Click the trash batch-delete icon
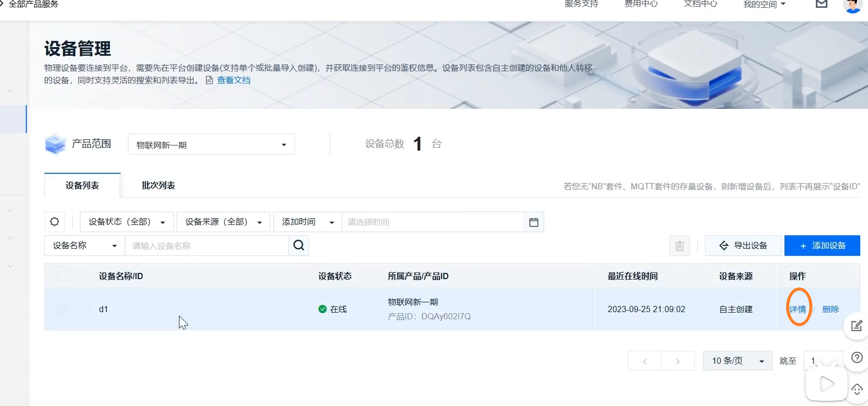 (x=680, y=246)
